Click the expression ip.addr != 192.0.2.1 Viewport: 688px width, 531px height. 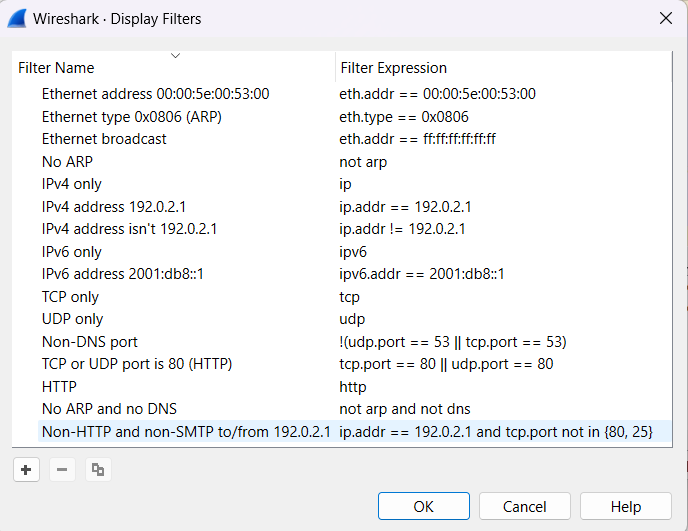[x=405, y=229]
